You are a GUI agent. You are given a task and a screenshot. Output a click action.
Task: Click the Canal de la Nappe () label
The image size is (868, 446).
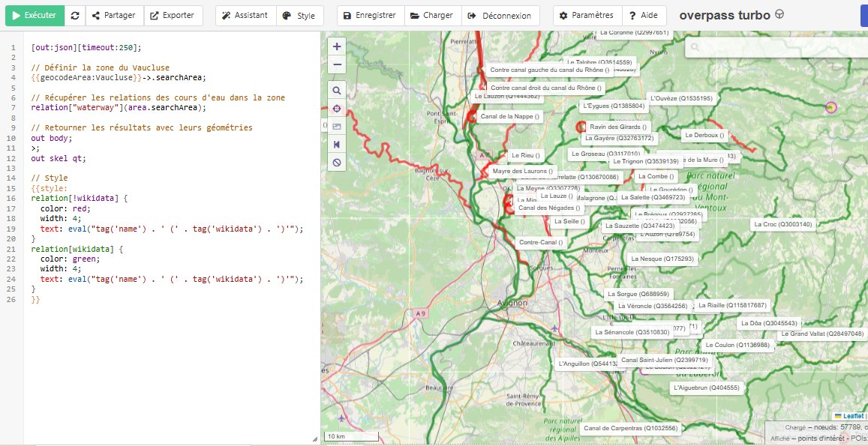[x=509, y=117]
